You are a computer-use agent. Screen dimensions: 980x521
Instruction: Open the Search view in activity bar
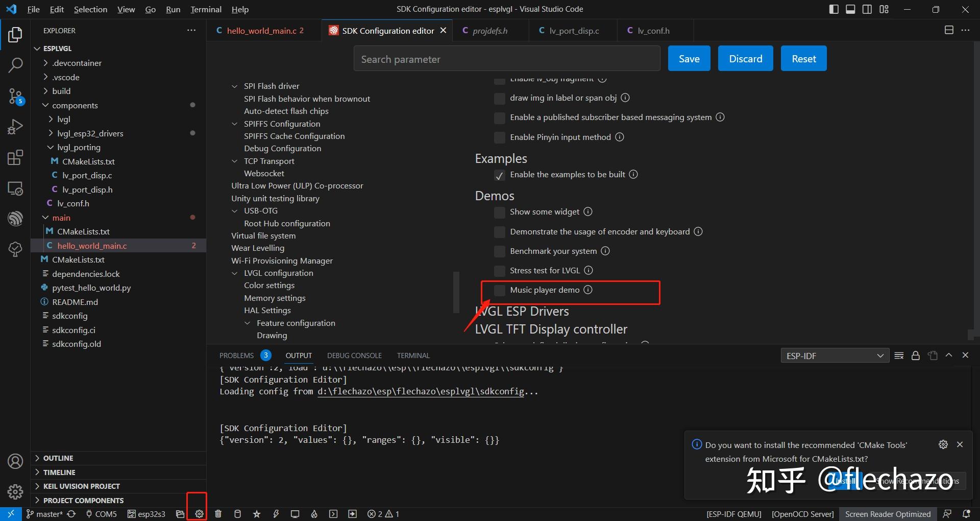(x=15, y=65)
